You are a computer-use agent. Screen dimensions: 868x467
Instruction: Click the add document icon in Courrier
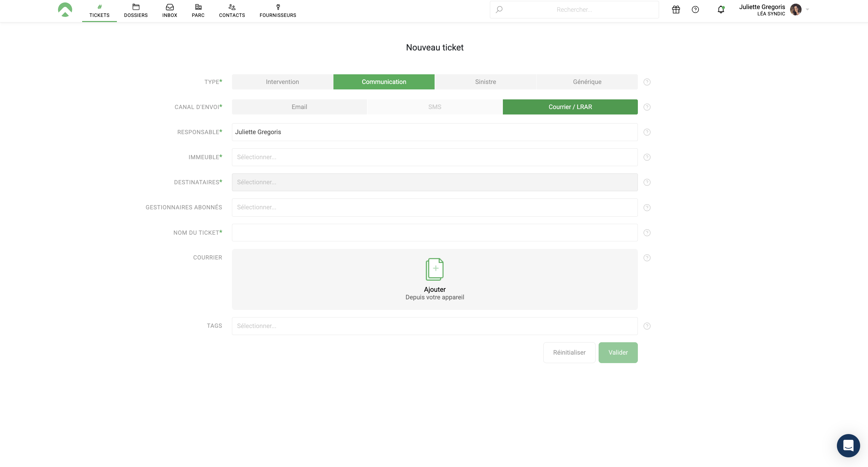[434, 269]
